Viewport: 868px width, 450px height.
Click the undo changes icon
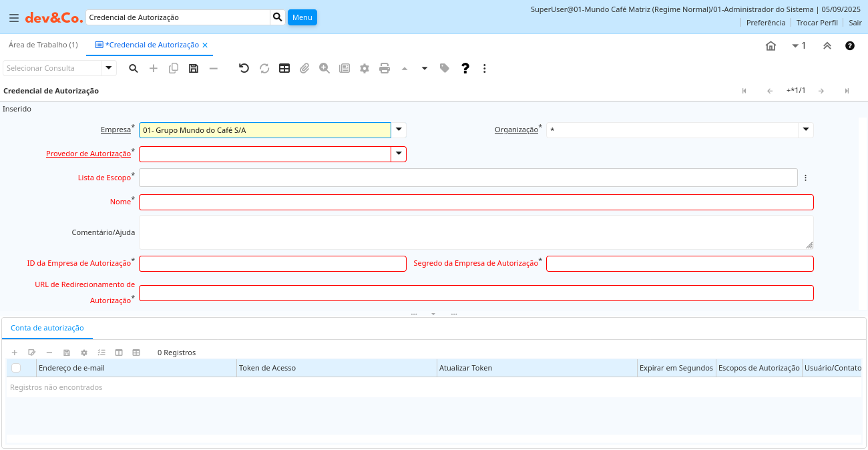point(244,68)
